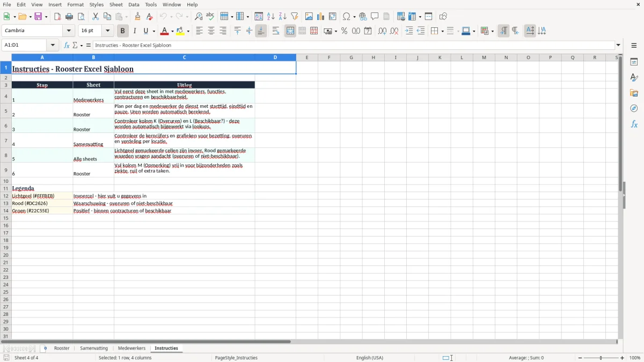The image size is (644, 362).
Task: Toggle Merge and Center Cells
Action: (x=290, y=31)
